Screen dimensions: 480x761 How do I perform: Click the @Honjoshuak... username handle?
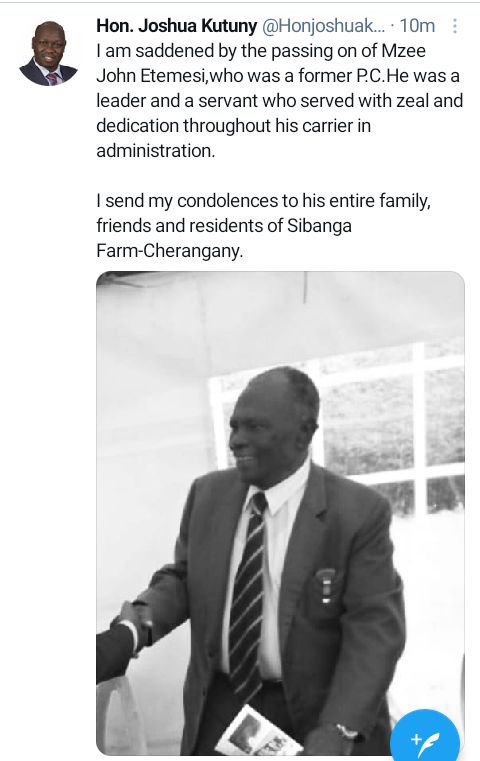(324, 26)
